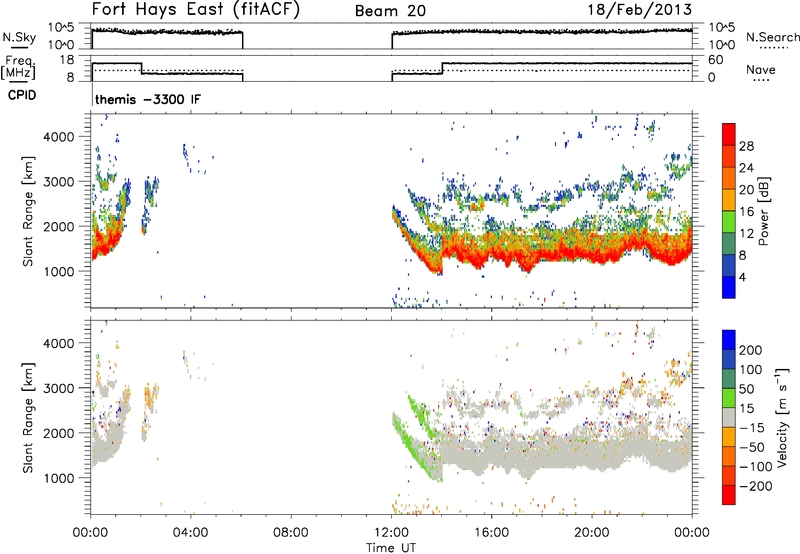Click the 20:00 time axis tick label

[591, 533]
